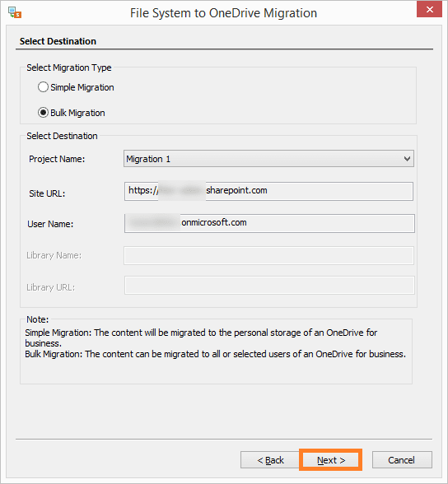Click the Simple Migration note text
Viewport: 448px width, 484px height.
point(201,337)
